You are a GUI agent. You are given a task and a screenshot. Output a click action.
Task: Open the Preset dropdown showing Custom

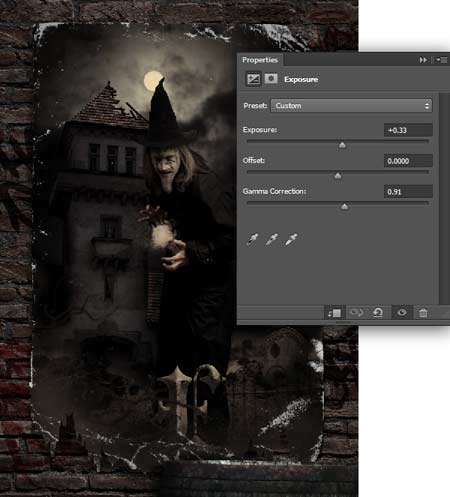(x=351, y=106)
